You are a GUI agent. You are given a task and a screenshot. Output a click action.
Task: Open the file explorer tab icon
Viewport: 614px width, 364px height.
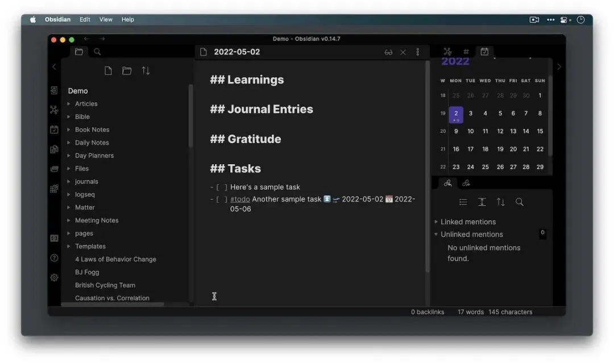coord(78,52)
